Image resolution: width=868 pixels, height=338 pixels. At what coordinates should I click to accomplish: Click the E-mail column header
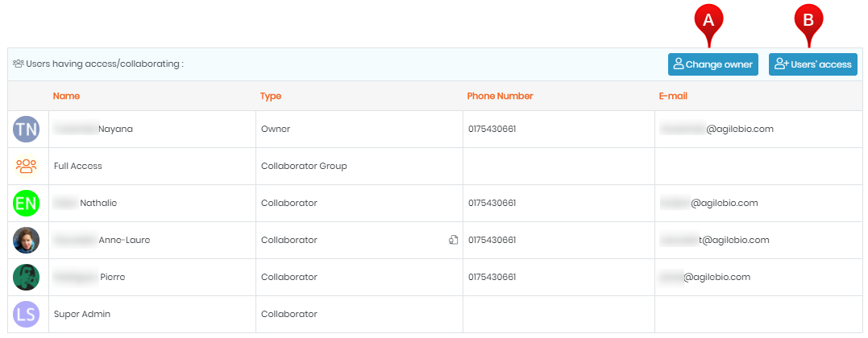click(x=673, y=96)
